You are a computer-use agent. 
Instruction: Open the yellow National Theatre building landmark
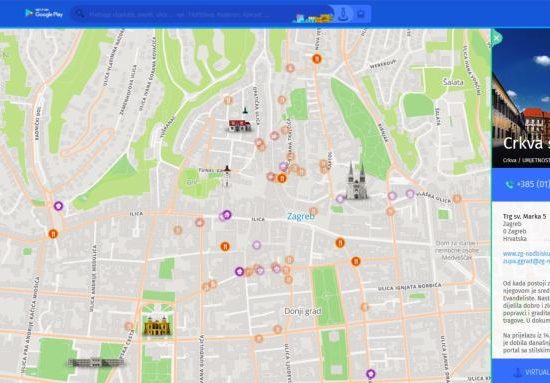pyautogui.click(x=157, y=326)
